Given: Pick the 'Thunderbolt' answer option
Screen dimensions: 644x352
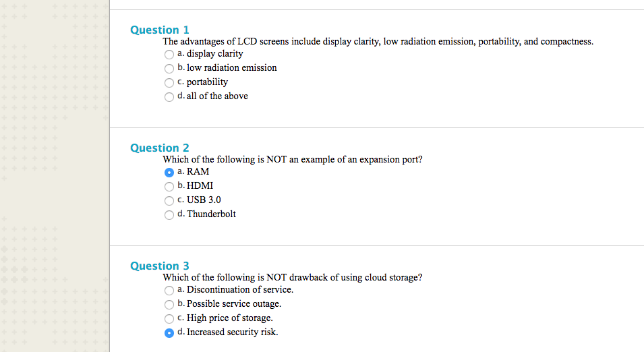Looking at the screenshot, I should tap(169, 214).
